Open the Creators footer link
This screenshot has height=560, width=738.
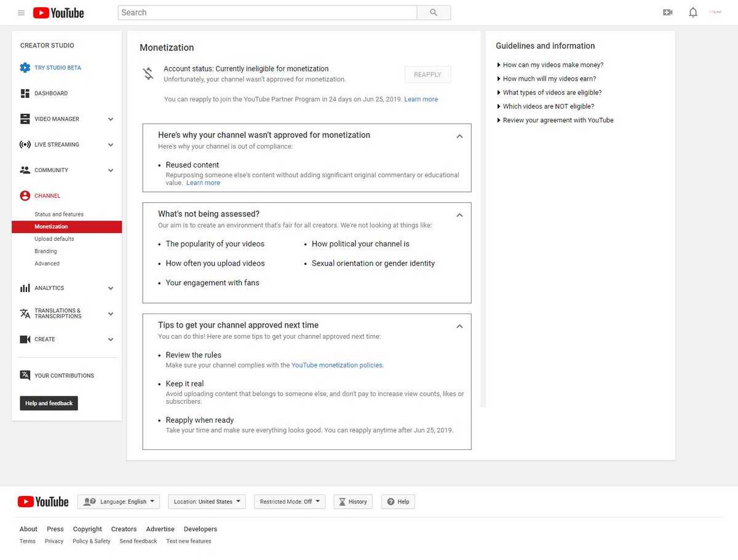[124, 529]
